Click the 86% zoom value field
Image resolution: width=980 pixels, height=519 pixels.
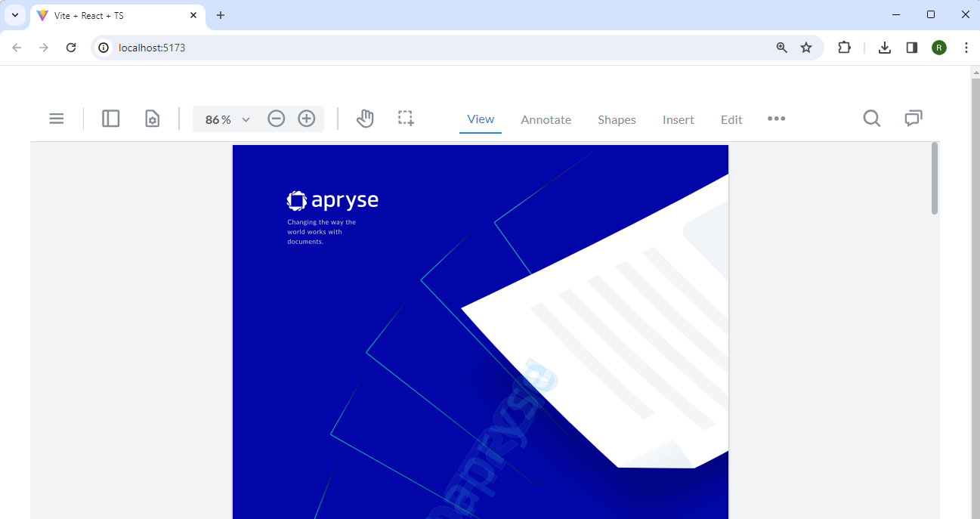coord(218,119)
